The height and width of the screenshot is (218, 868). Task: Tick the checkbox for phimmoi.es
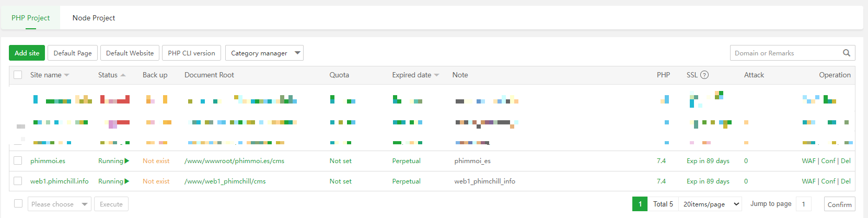18,161
